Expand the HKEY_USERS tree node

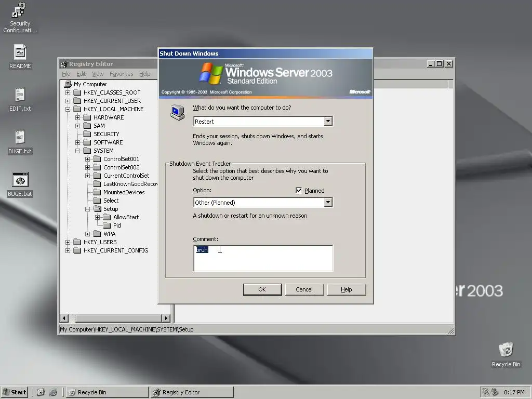(x=68, y=242)
